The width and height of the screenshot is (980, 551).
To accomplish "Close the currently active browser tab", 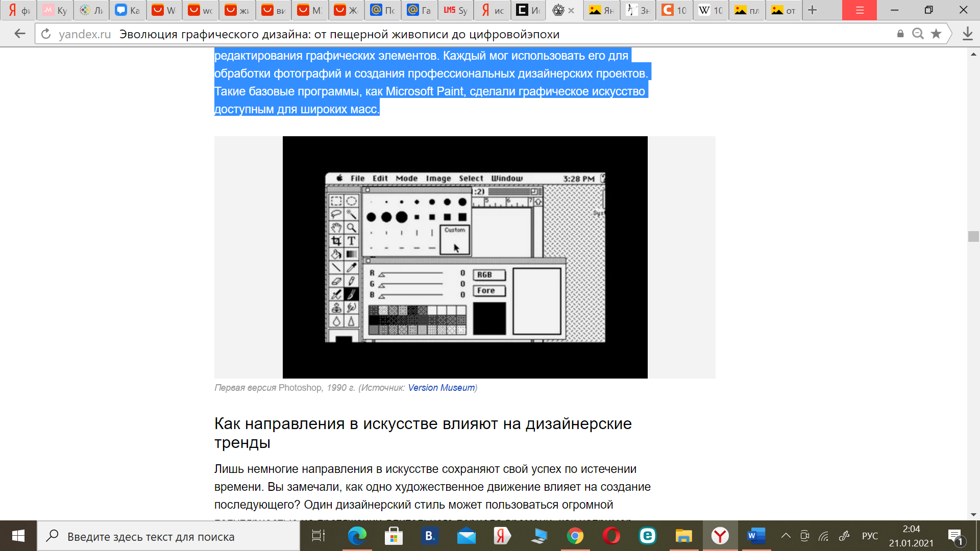I will pos(571,10).
